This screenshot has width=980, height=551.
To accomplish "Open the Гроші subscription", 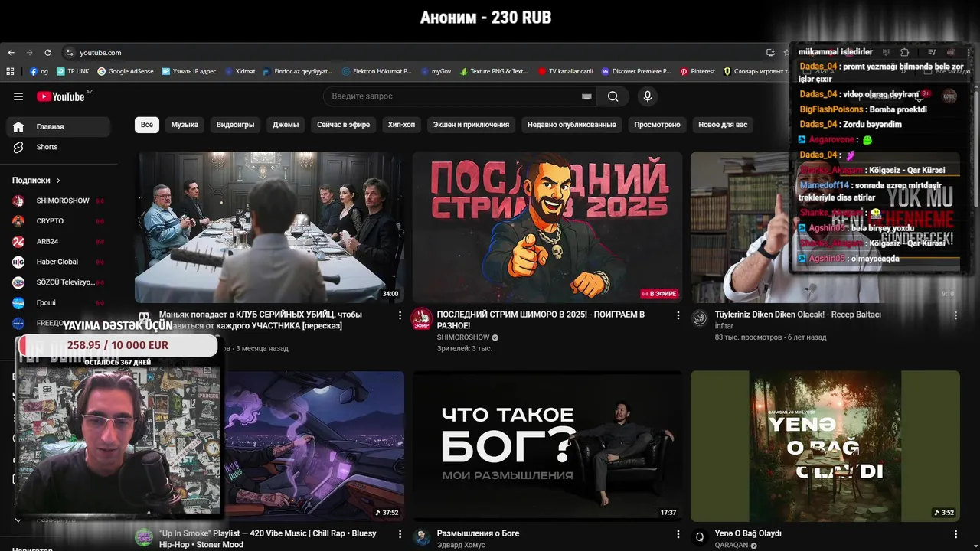I will coord(58,302).
